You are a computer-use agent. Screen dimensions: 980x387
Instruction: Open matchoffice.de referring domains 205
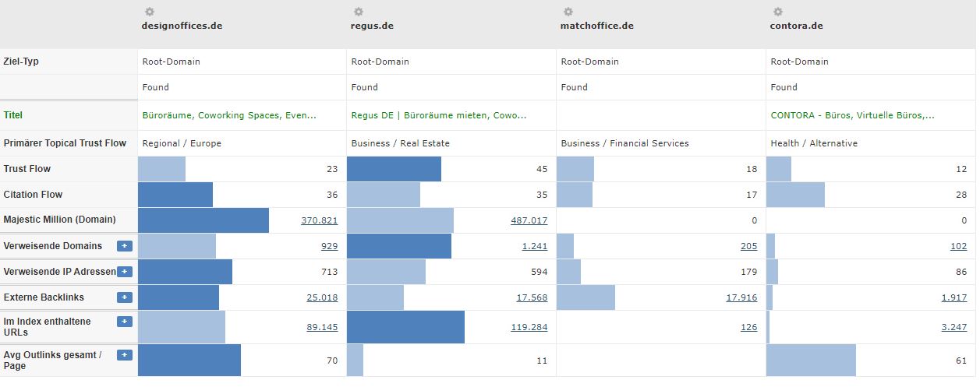pyautogui.click(x=749, y=246)
